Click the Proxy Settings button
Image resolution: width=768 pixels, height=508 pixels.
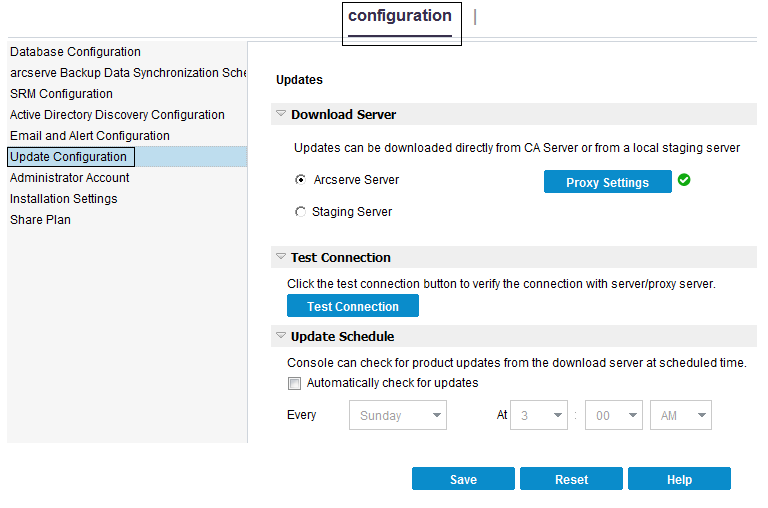pyautogui.click(x=607, y=182)
